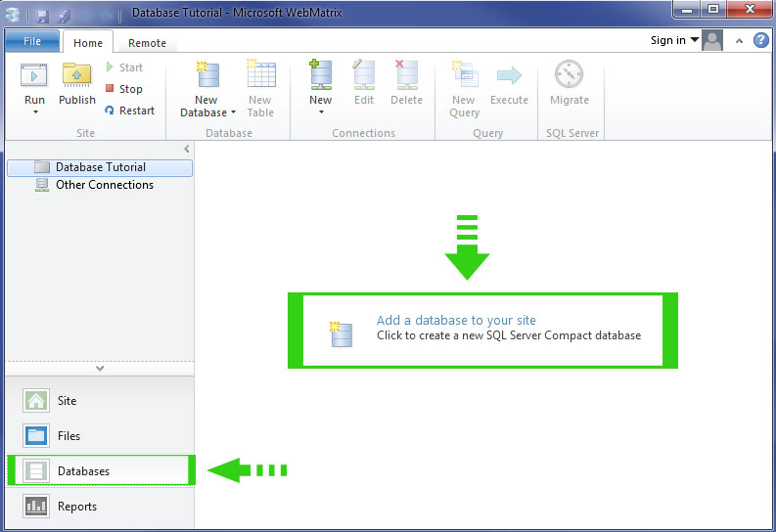Image resolution: width=776 pixels, height=532 pixels.
Task: Click the Other Connections server icon
Action: [41, 185]
